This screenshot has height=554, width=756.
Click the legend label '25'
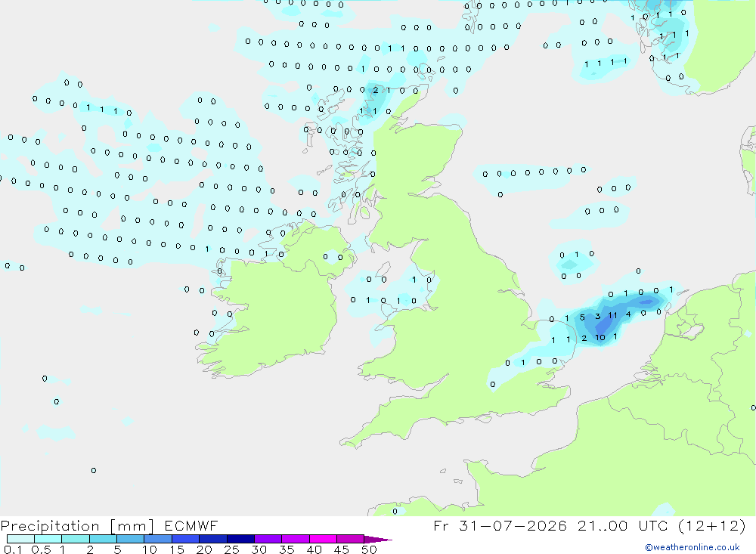click(231, 549)
